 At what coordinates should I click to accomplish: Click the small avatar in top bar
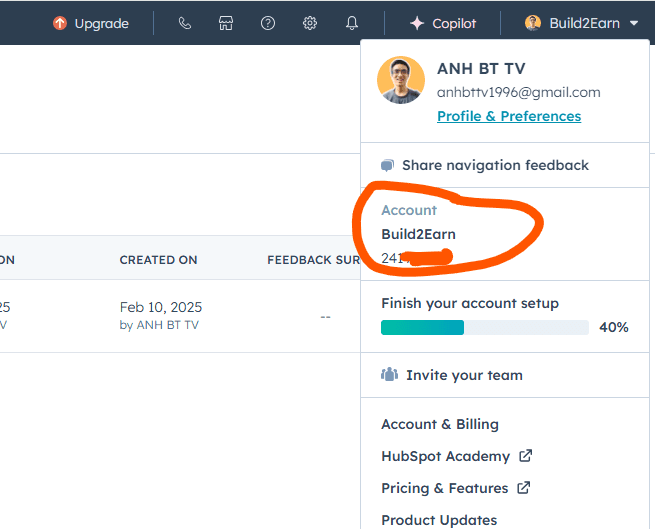coord(533,23)
